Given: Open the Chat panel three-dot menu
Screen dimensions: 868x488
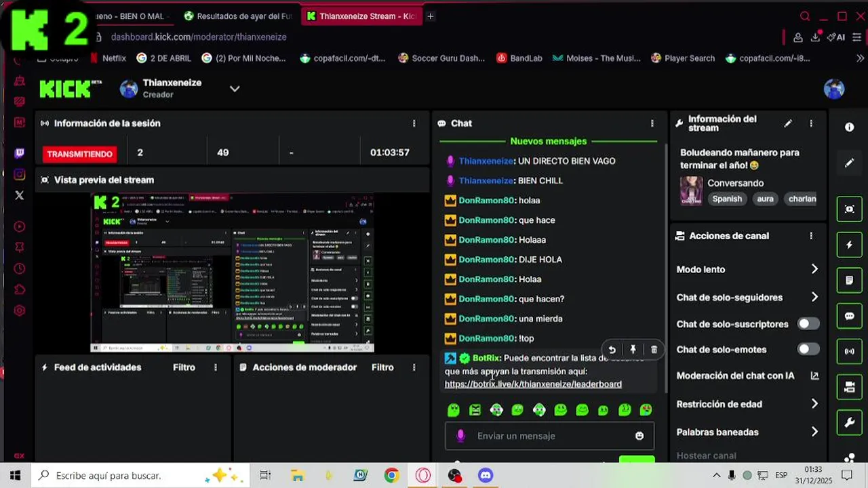Looking at the screenshot, I should point(652,123).
